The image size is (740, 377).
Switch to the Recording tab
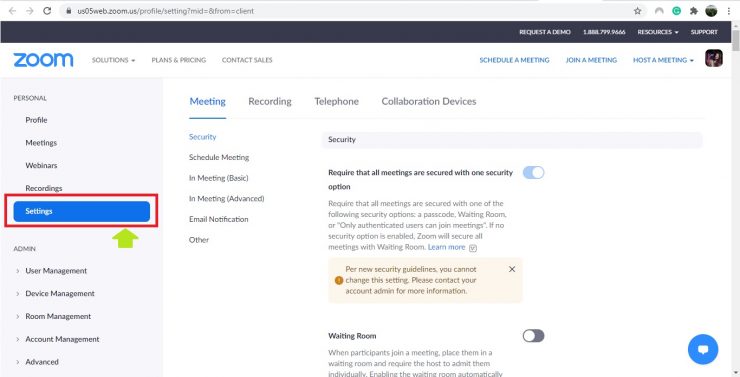[x=270, y=101]
